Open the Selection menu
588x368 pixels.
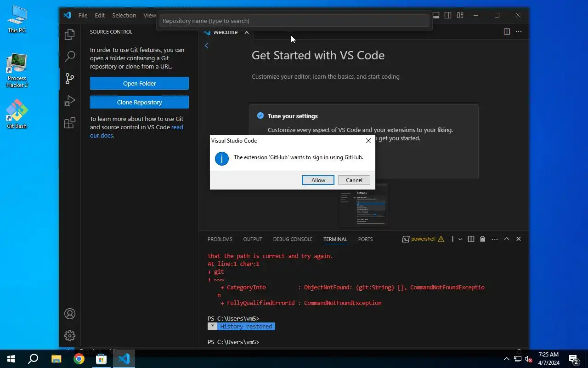[124, 15]
